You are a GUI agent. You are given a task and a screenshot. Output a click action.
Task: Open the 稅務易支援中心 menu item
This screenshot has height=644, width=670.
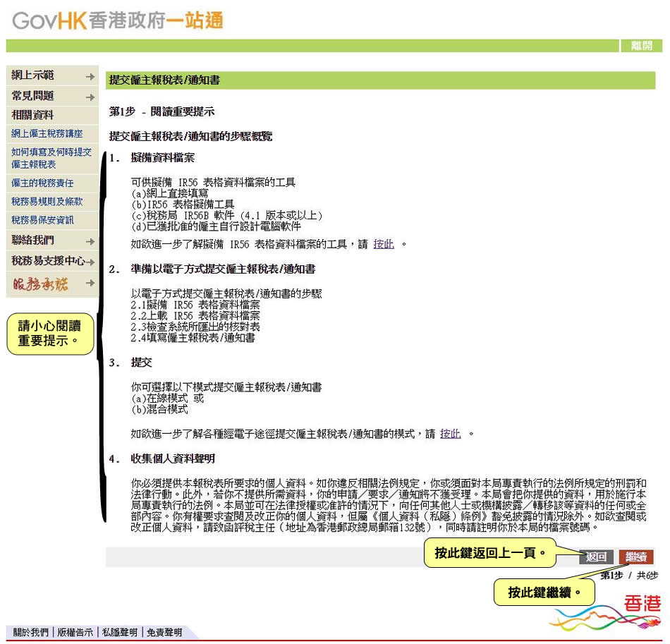click(48, 261)
